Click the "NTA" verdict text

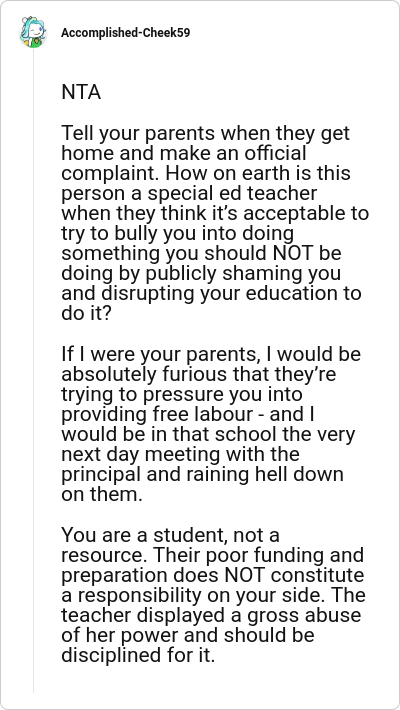(x=81, y=93)
